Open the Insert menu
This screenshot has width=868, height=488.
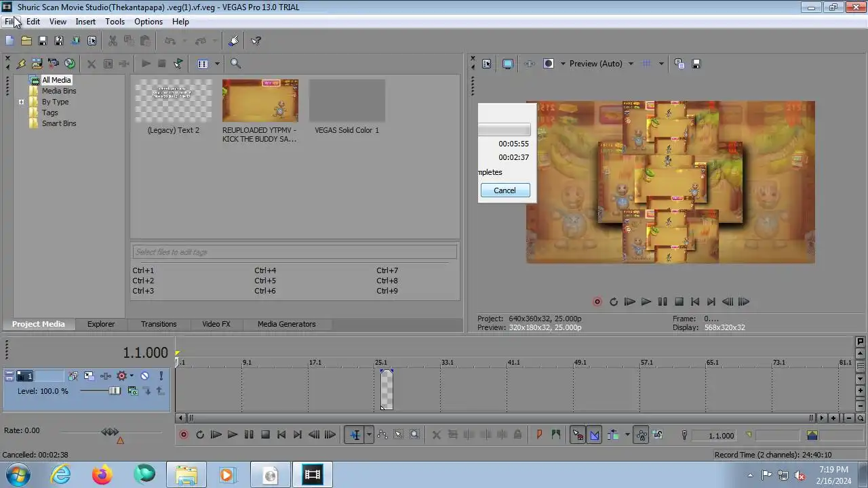coord(85,22)
